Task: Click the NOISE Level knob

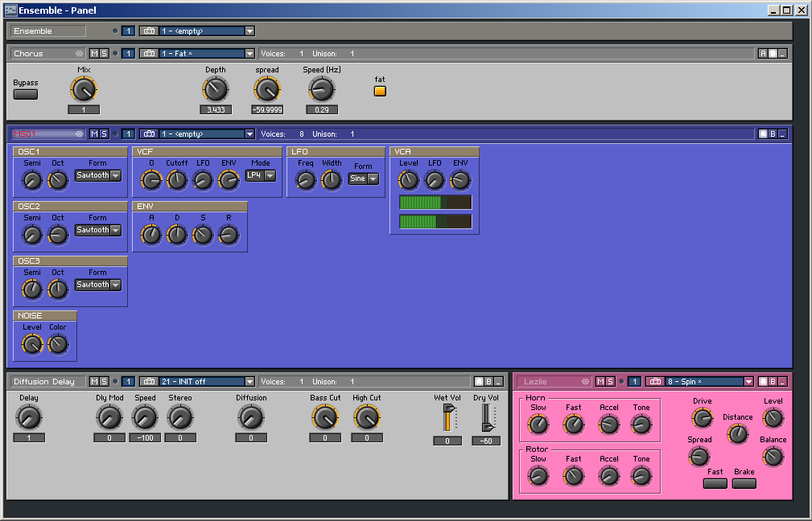Action: (32, 345)
